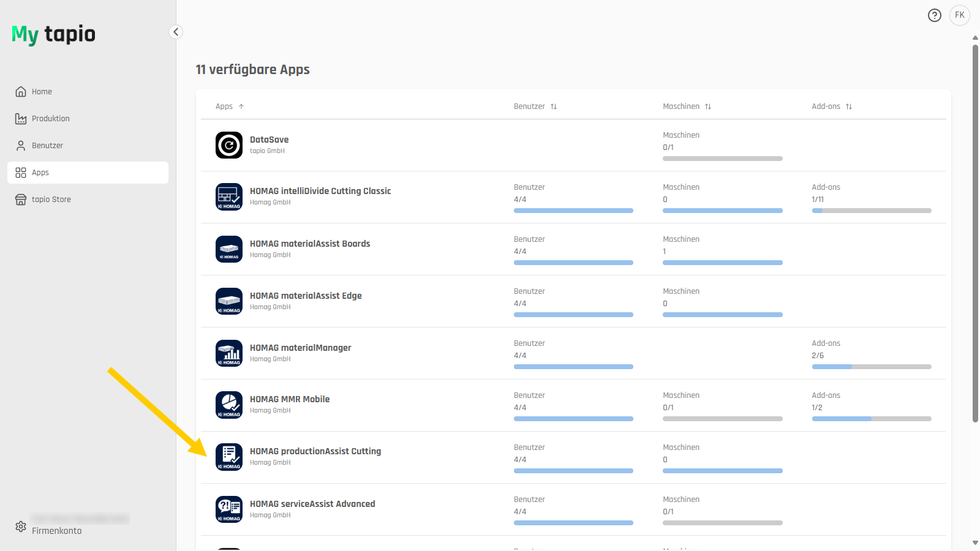Open the HOMAG materialAssist Edge app name
Viewport: 980px width, 551px height.
(306, 296)
